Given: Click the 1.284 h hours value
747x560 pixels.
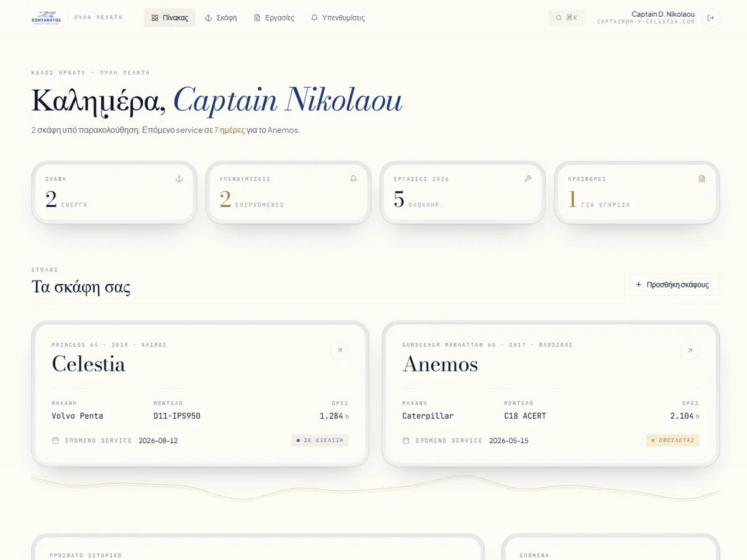Looking at the screenshot, I should (334, 416).
